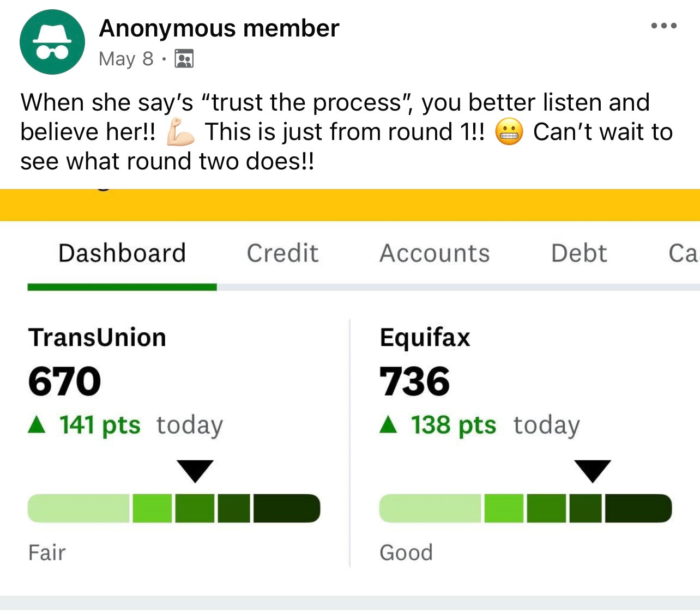700x614 pixels.
Task: Switch to the Credit tab
Action: coord(282,253)
